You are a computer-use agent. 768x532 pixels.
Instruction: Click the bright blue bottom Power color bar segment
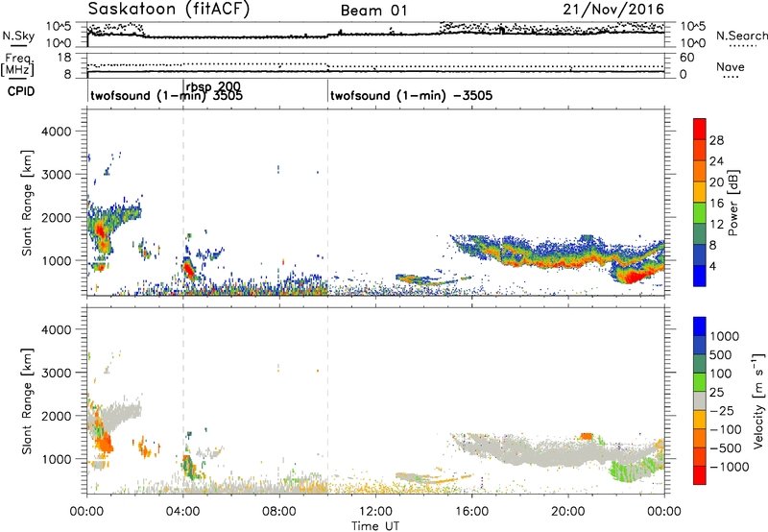700,276
